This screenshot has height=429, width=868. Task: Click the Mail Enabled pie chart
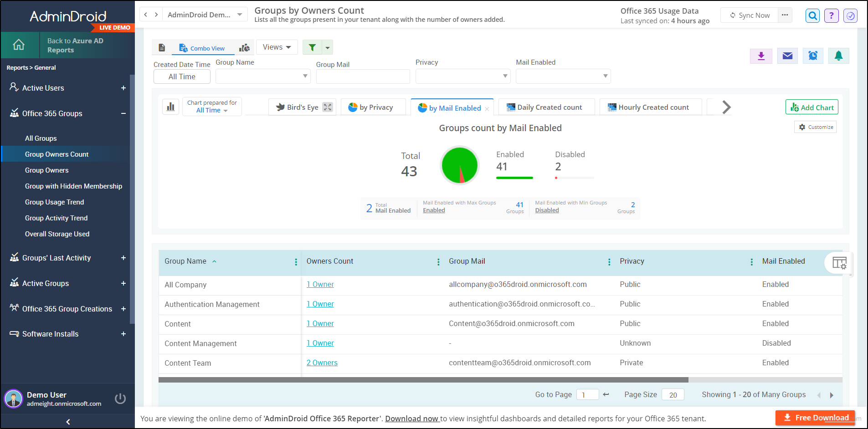(460, 165)
